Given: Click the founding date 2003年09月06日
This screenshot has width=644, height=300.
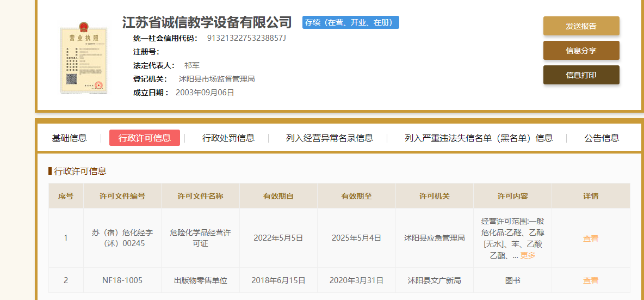Looking at the screenshot, I should (205, 93).
